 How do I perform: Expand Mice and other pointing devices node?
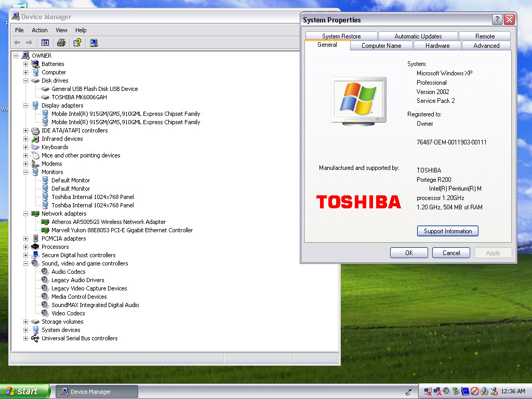point(25,155)
